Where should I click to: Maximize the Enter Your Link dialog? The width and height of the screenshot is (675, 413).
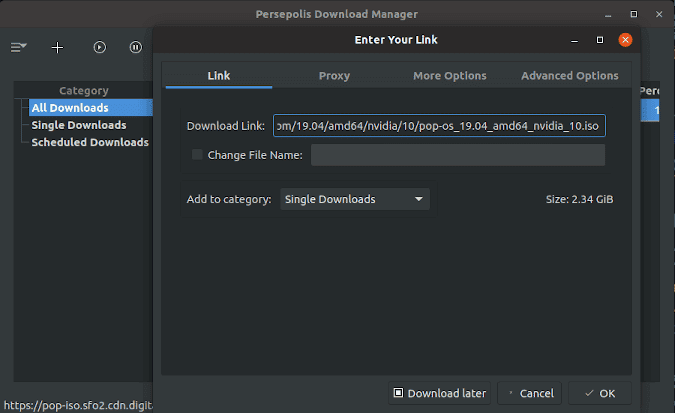[600, 40]
